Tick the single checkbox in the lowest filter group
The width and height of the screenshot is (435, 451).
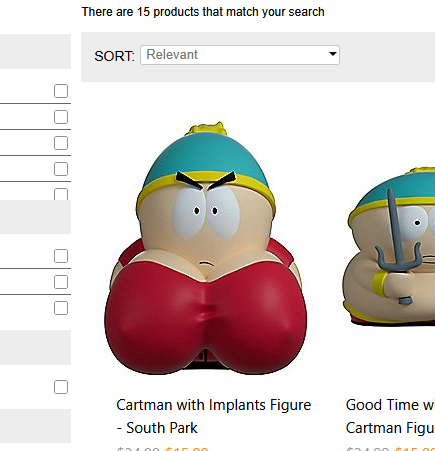(x=61, y=387)
